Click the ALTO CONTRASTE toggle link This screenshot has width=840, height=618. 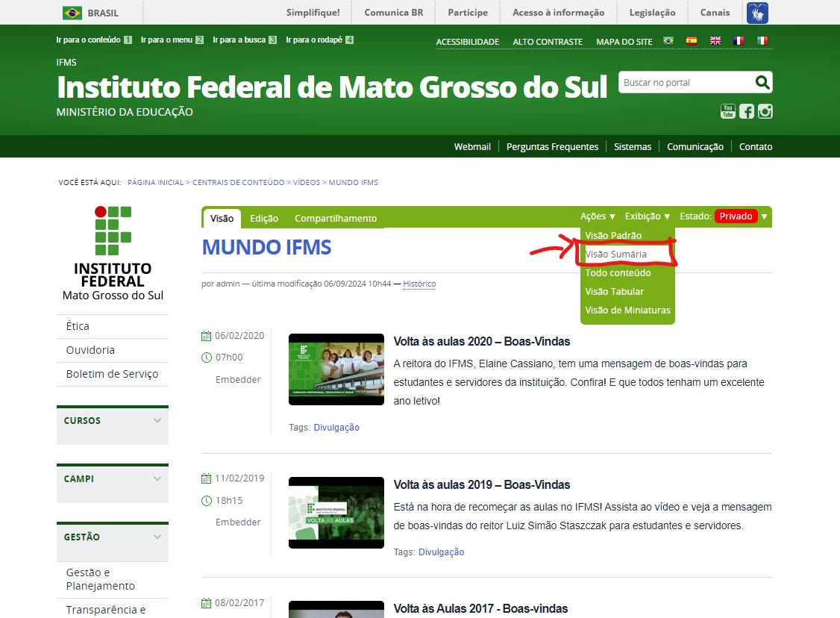(x=547, y=41)
